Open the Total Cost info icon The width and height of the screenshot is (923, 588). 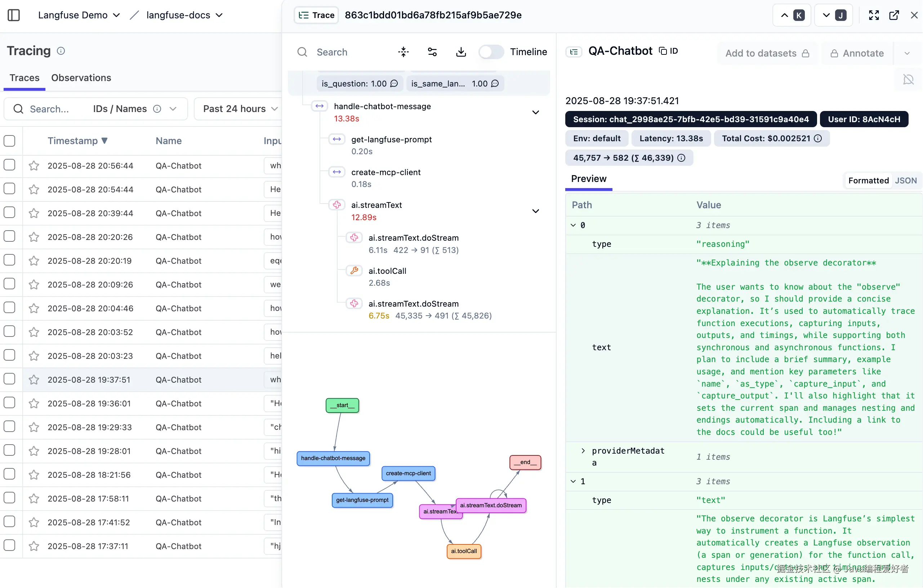pos(818,138)
